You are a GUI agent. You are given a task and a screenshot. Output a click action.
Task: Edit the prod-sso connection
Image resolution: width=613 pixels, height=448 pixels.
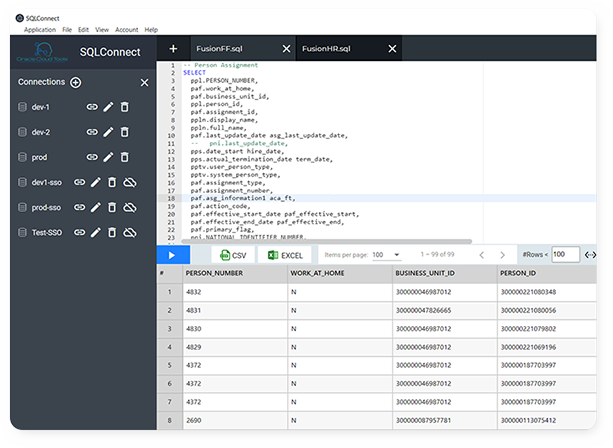point(96,207)
